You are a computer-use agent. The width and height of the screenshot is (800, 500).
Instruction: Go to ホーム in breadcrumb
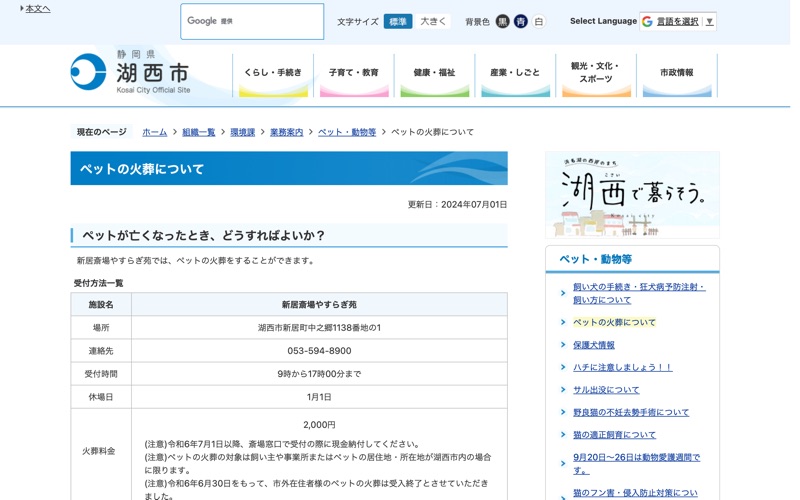(155, 132)
